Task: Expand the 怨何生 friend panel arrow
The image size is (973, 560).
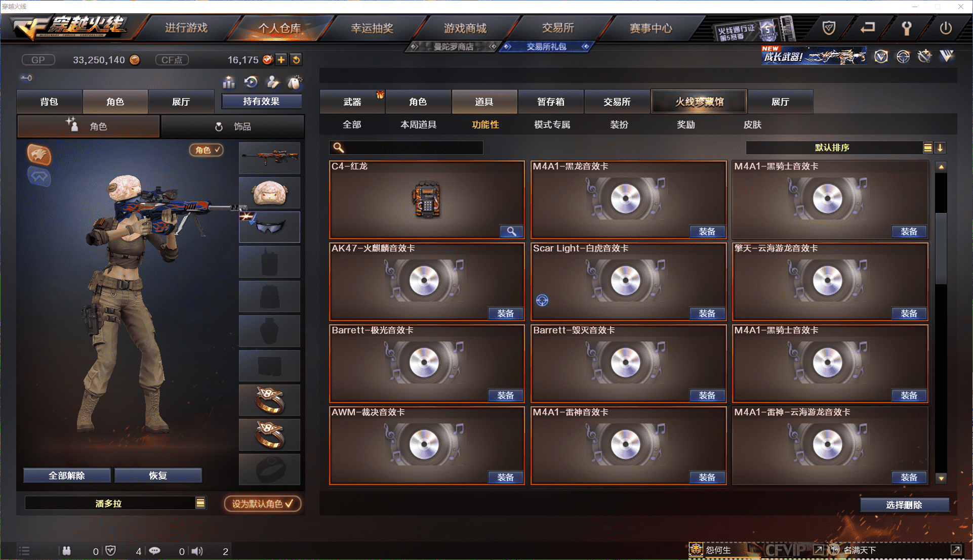Action: click(x=818, y=550)
